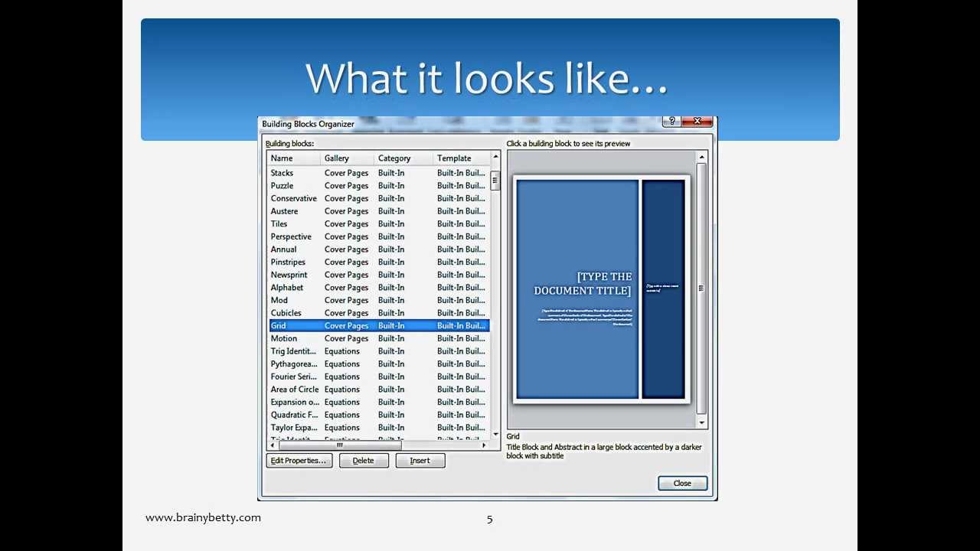The height and width of the screenshot is (551, 980).
Task: Select the Pythagorea... equation row
Action: (x=378, y=364)
